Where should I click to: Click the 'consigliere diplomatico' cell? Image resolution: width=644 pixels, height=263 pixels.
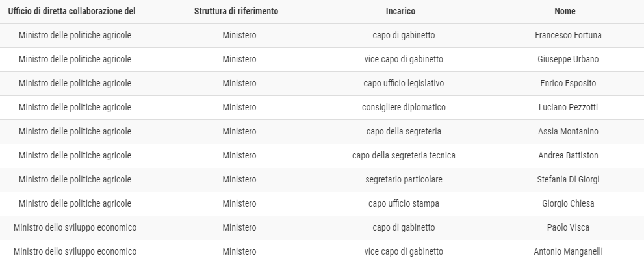404,108
